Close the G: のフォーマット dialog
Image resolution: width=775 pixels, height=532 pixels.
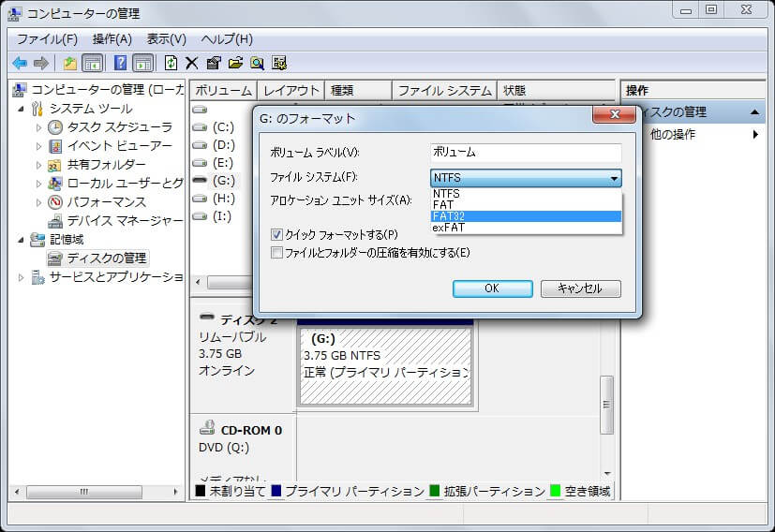(x=615, y=114)
